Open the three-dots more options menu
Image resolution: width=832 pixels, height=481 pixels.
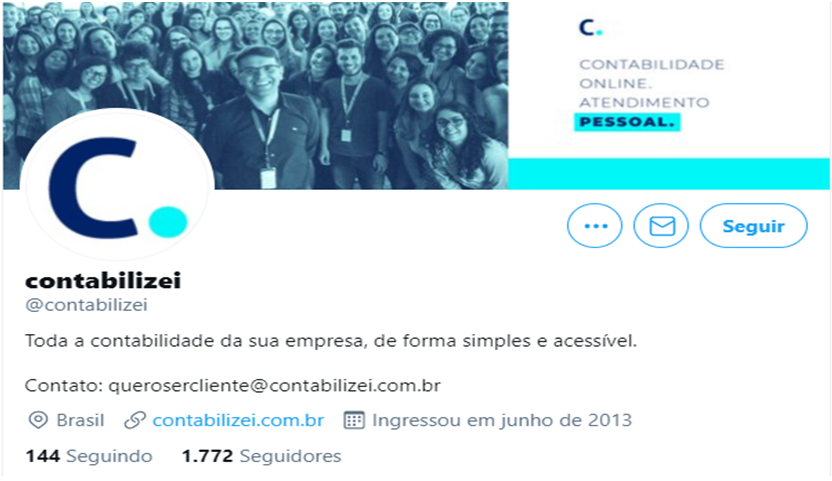pyautogui.click(x=594, y=226)
